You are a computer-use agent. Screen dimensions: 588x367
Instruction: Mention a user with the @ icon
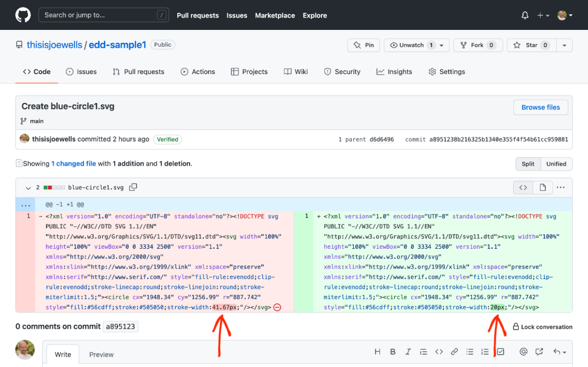click(x=523, y=351)
